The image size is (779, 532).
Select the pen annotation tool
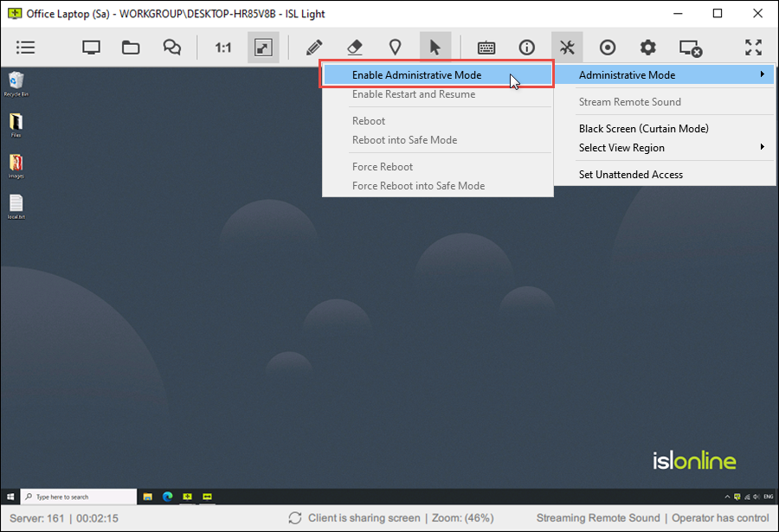[313, 48]
